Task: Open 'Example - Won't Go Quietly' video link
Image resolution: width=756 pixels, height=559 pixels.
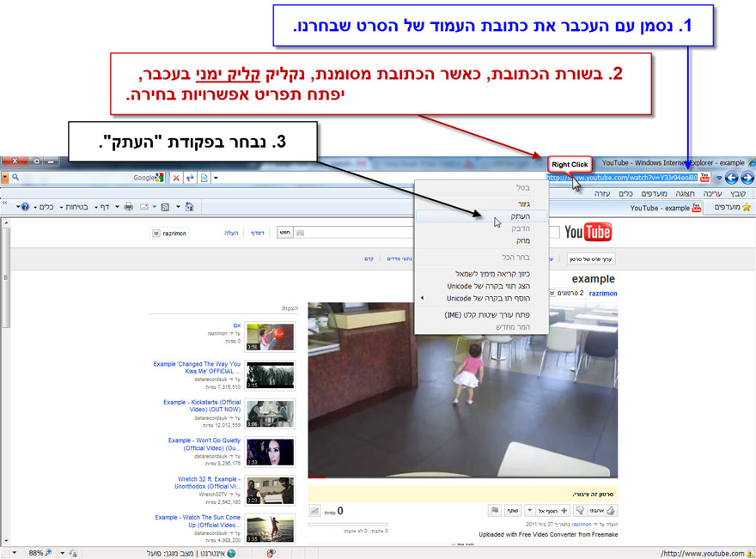Action: pos(204,444)
